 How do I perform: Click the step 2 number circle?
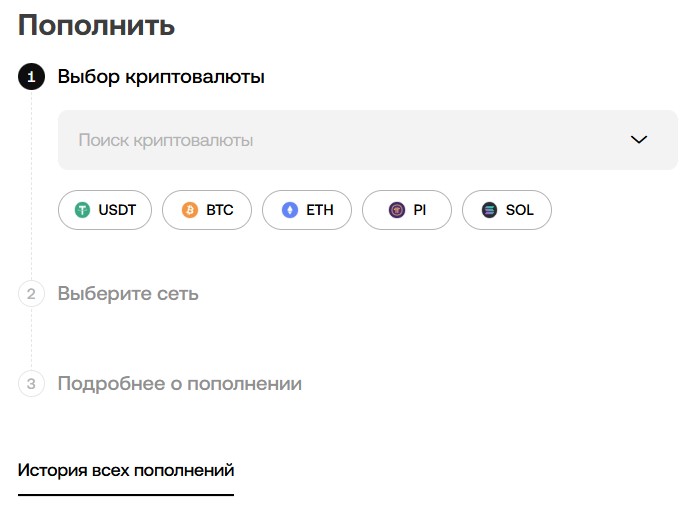pos(32,294)
